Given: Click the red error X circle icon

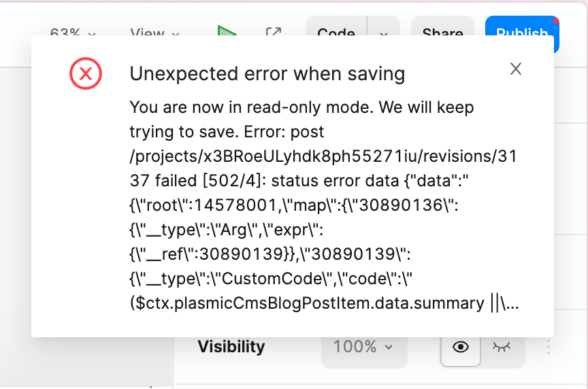Looking at the screenshot, I should (86, 73).
